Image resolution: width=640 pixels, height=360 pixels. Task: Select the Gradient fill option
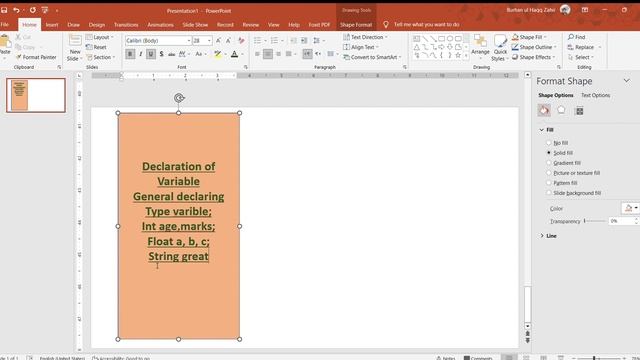tap(564, 163)
